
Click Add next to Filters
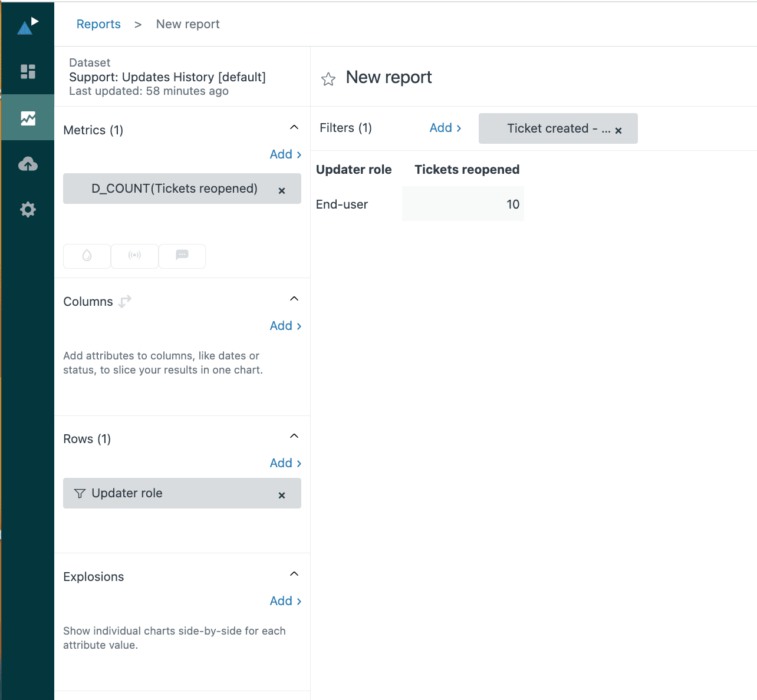point(445,127)
